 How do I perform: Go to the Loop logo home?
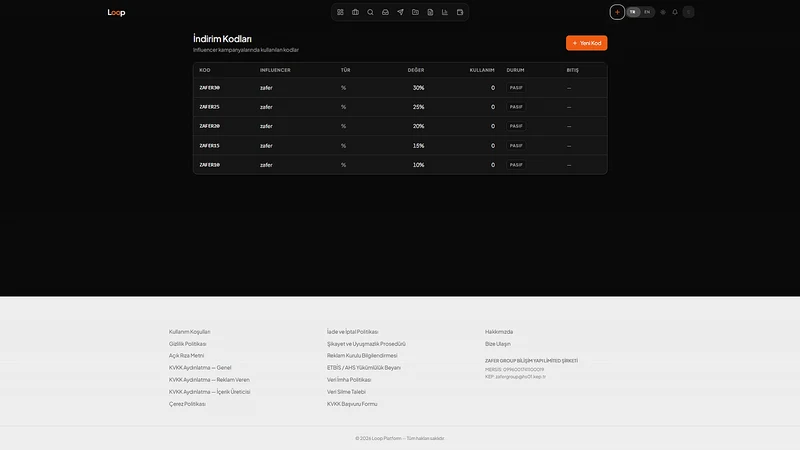coord(116,12)
